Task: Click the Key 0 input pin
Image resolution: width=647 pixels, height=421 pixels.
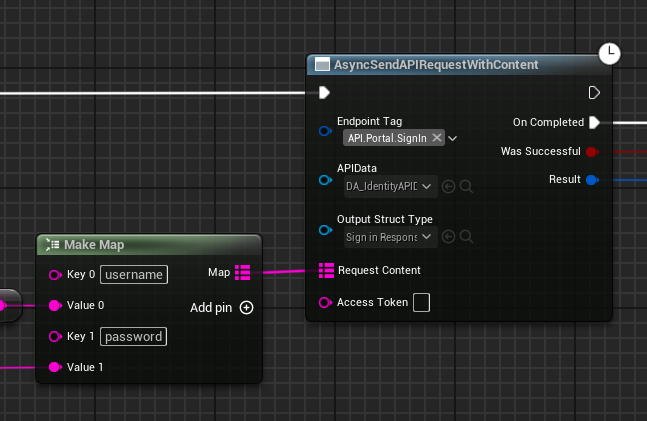Action: [x=55, y=275]
